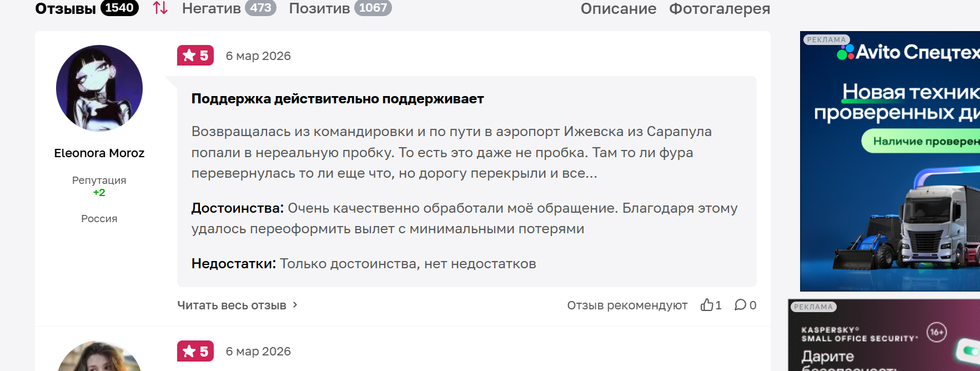The width and height of the screenshot is (980, 371).
Task: Click the green toggle in the Kaspersky ad
Action: (971, 351)
